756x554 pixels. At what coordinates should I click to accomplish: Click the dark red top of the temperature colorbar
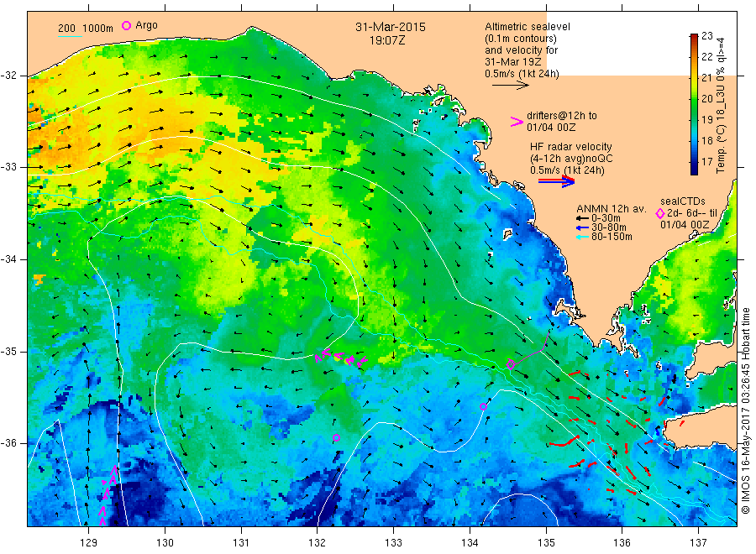694,37
